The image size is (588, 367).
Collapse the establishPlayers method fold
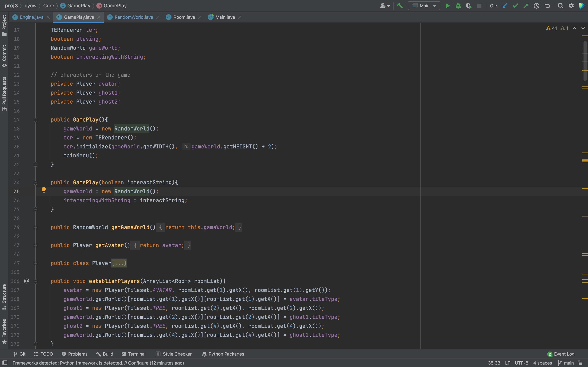tap(36, 281)
